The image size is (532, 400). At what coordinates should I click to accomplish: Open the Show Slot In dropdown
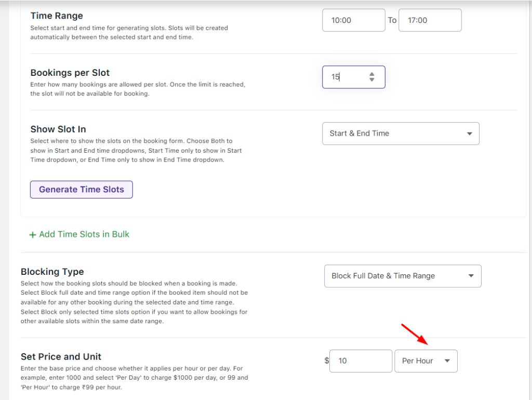click(x=400, y=134)
